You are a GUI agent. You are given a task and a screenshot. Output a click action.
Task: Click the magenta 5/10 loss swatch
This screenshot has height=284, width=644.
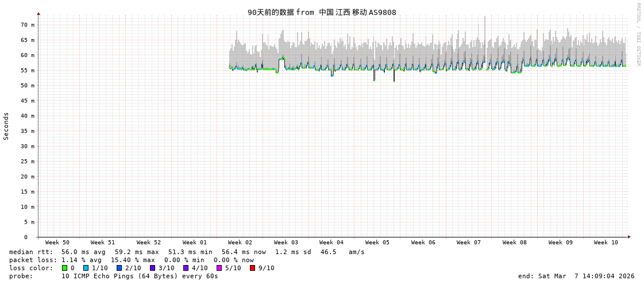pyautogui.click(x=219, y=268)
